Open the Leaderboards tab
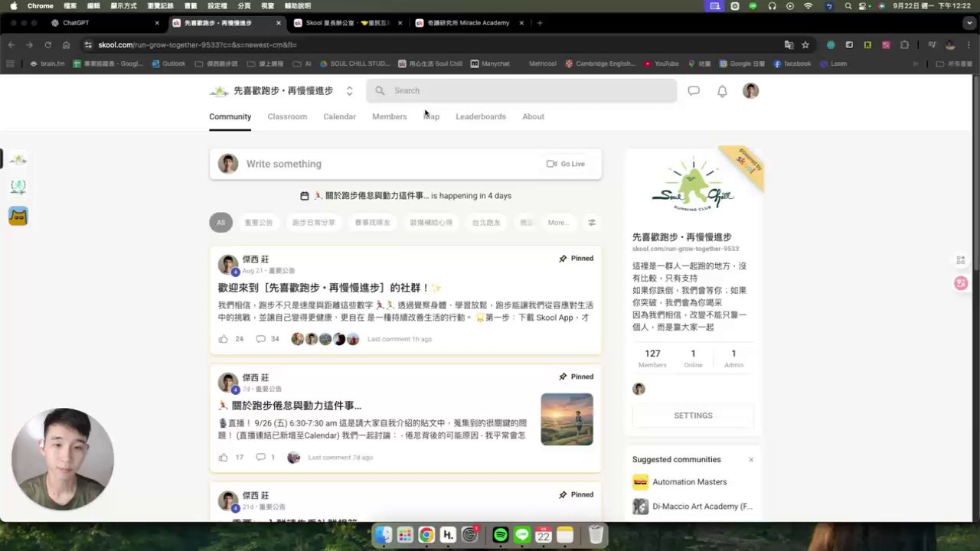The image size is (980, 551). tap(481, 116)
